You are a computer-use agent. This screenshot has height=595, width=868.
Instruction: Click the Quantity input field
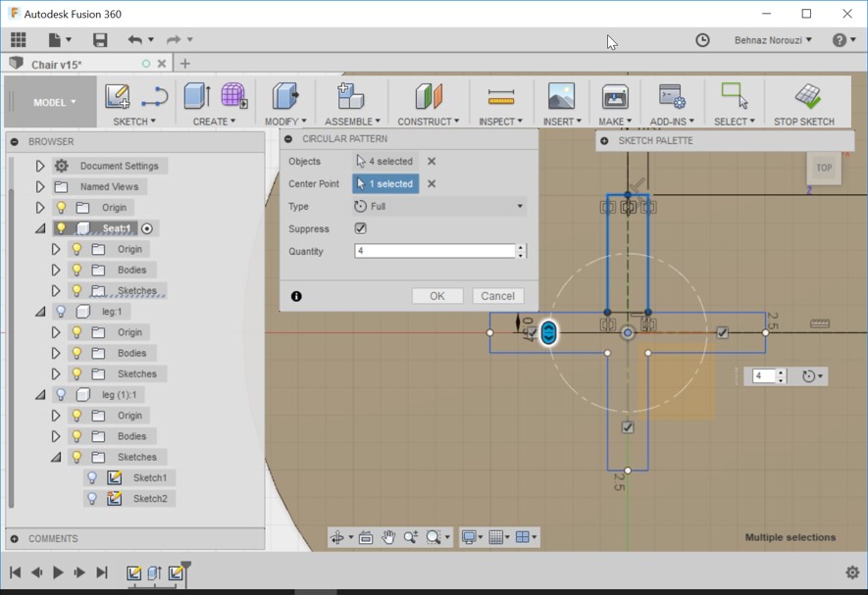(435, 251)
